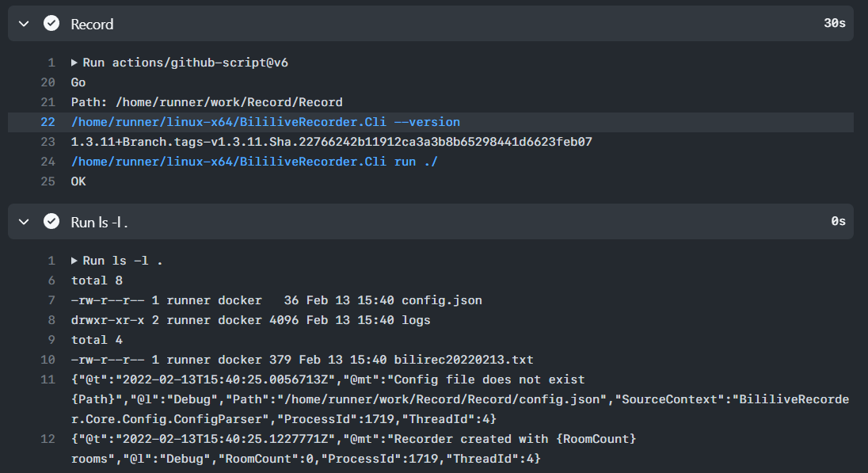Click the 'total 8' output line

97,280
